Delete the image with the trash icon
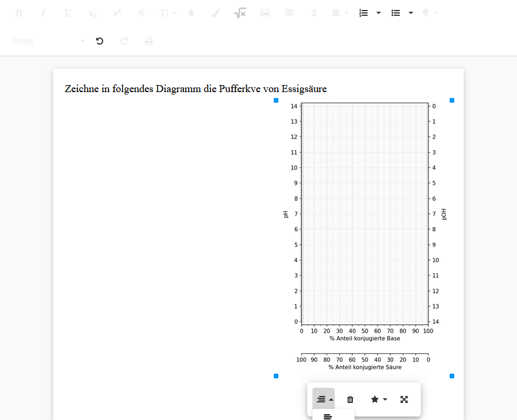The width and height of the screenshot is (517, 420). click(351, 399)
